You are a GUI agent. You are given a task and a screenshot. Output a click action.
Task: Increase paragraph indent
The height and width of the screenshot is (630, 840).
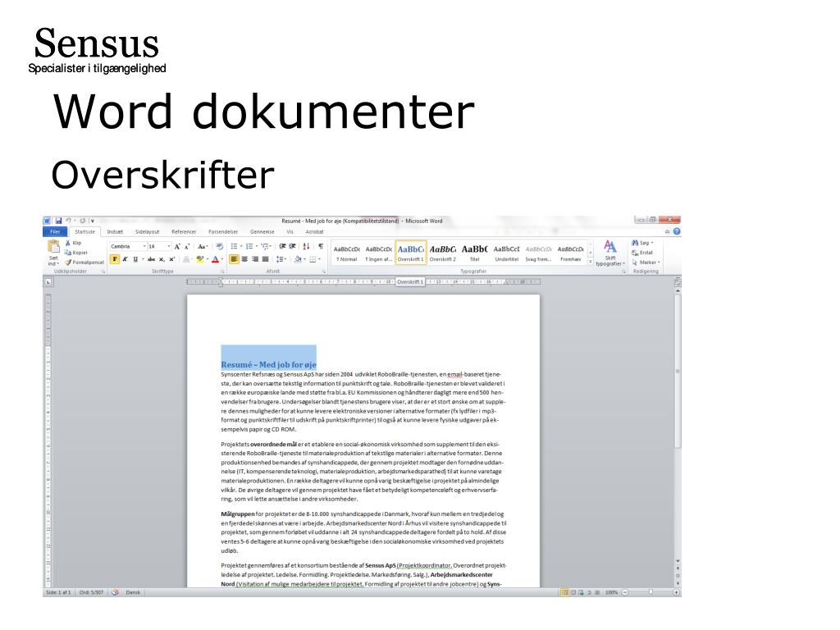(293, 246)
